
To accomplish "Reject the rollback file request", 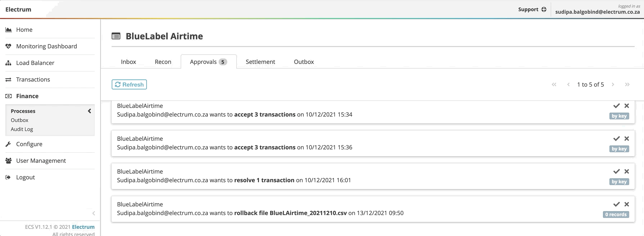I will pos(627,204).
